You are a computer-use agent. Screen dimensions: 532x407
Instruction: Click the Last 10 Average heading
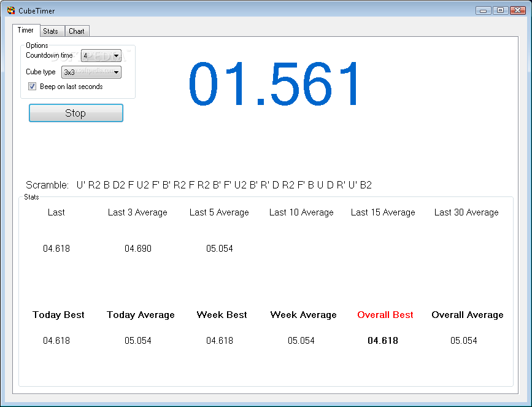pos(301,212)
